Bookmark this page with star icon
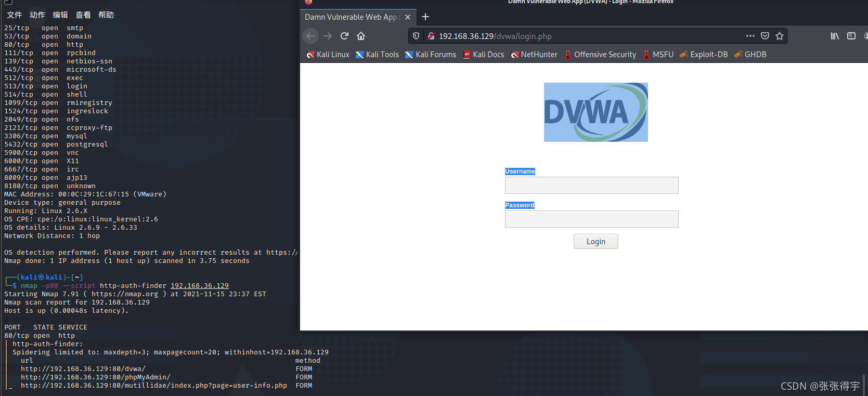This screenshot has height=396, width=868. [780, 36]
